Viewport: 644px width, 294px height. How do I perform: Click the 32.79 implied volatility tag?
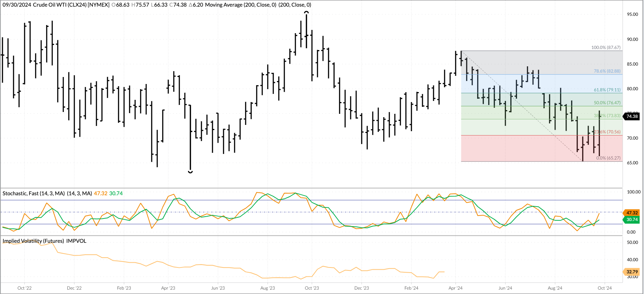pos(632,272)
